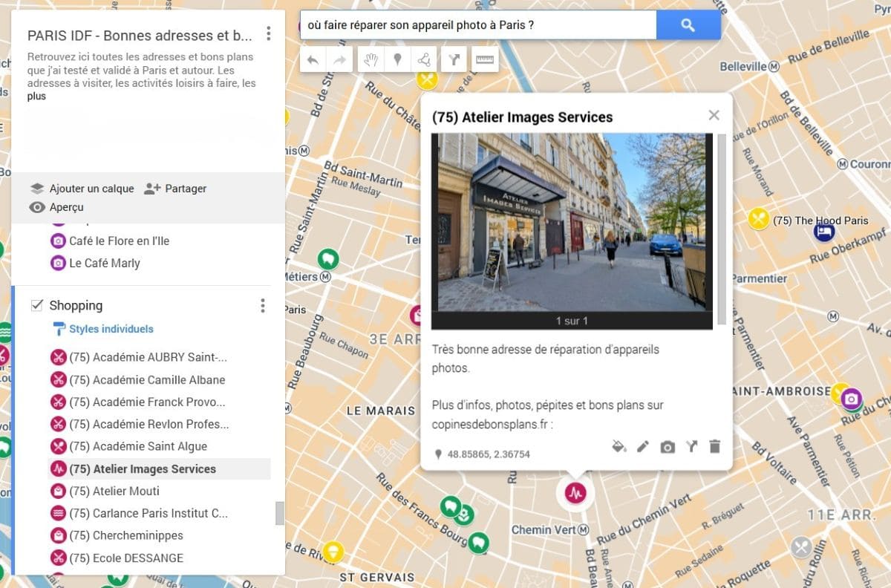Expand the map description with 'plus'

36,97
